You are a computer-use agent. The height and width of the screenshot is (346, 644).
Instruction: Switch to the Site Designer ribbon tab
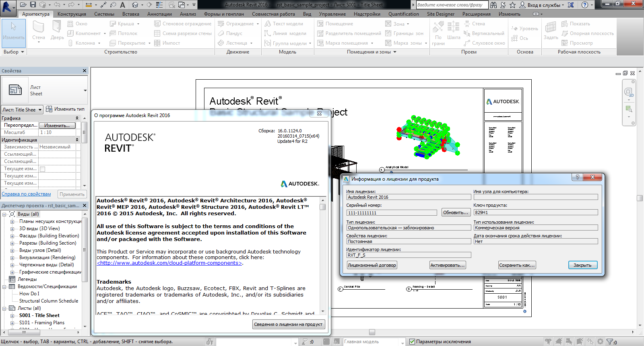coord(440,14)
